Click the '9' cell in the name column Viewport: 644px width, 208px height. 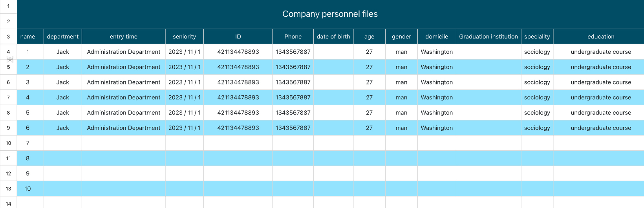tap(30, 173)
